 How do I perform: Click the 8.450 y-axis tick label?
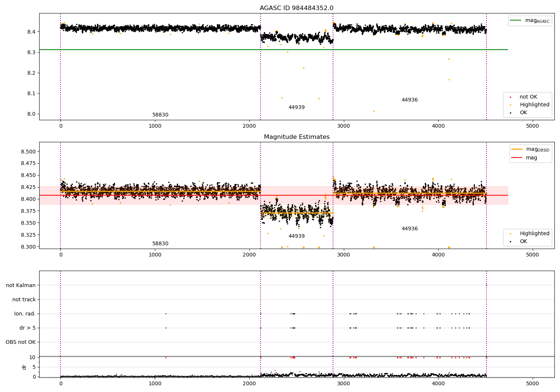point(28,175)
